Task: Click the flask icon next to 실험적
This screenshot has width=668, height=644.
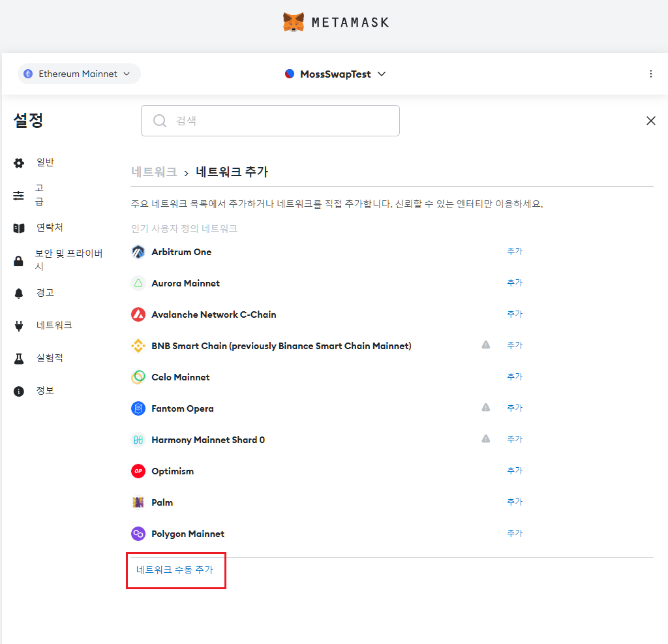Action: coord(19,359)
